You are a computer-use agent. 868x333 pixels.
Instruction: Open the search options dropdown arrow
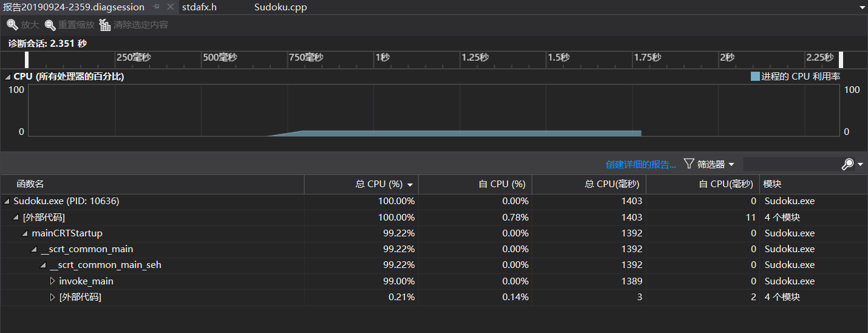[x=860, y=165]
